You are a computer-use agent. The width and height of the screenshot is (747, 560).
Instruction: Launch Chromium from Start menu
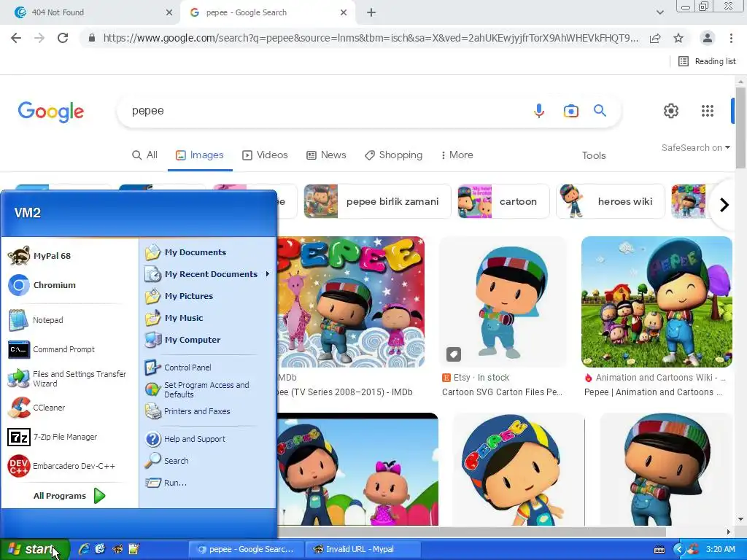point(68,285)
